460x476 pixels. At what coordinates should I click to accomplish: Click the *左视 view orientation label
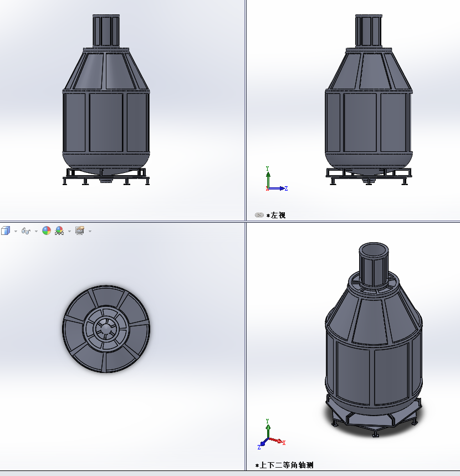tap(275, 215)
